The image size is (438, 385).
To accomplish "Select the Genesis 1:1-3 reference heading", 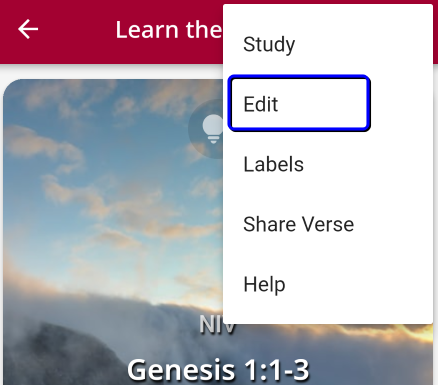I will coord(218,369).
